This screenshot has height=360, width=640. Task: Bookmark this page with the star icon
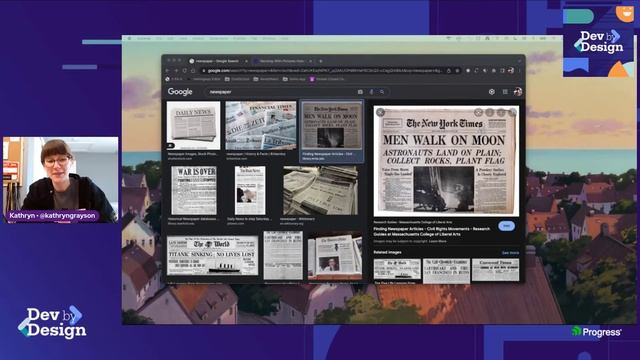pos(457,71)
